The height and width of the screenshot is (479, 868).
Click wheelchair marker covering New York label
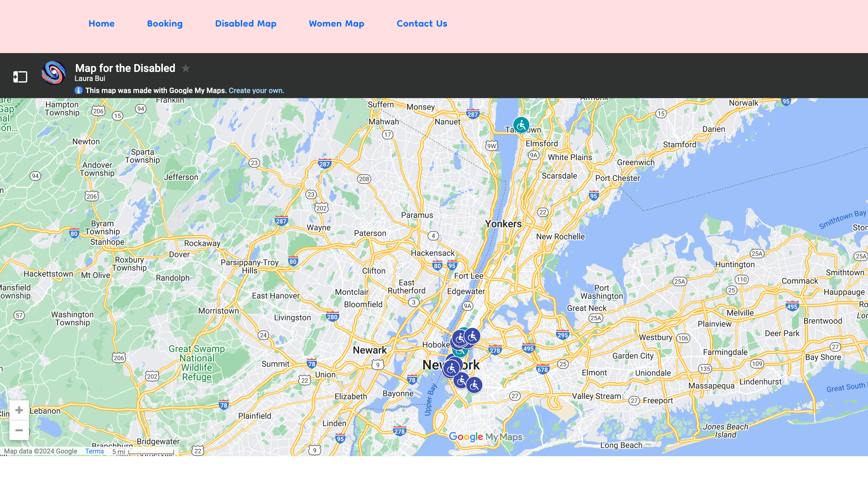coord(451,368)
